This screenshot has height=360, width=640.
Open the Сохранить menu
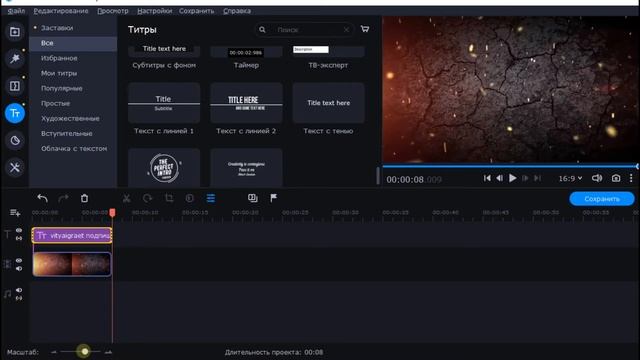click(196, 11)
